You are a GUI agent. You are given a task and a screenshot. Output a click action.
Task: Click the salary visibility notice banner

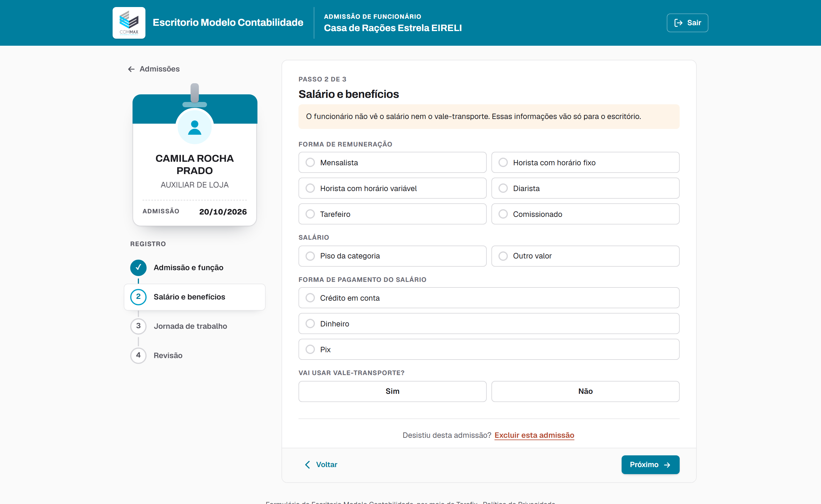coord(489,117)
